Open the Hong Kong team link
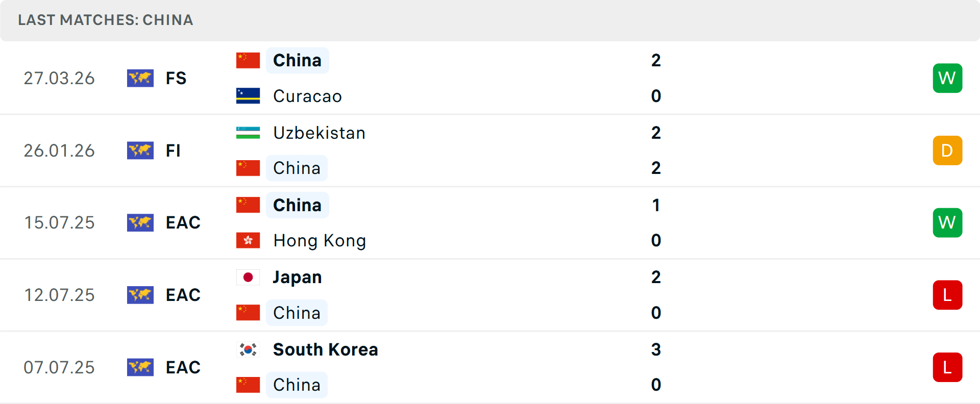 320,240
